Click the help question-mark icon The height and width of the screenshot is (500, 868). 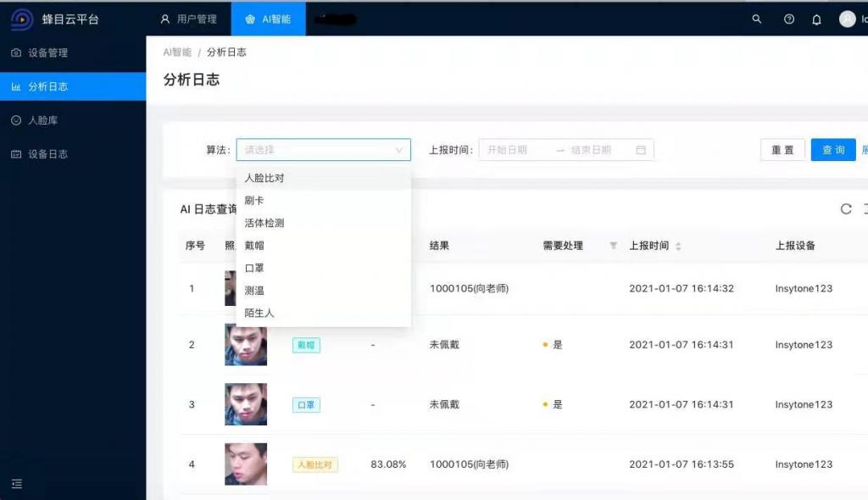tap(787, 19)
